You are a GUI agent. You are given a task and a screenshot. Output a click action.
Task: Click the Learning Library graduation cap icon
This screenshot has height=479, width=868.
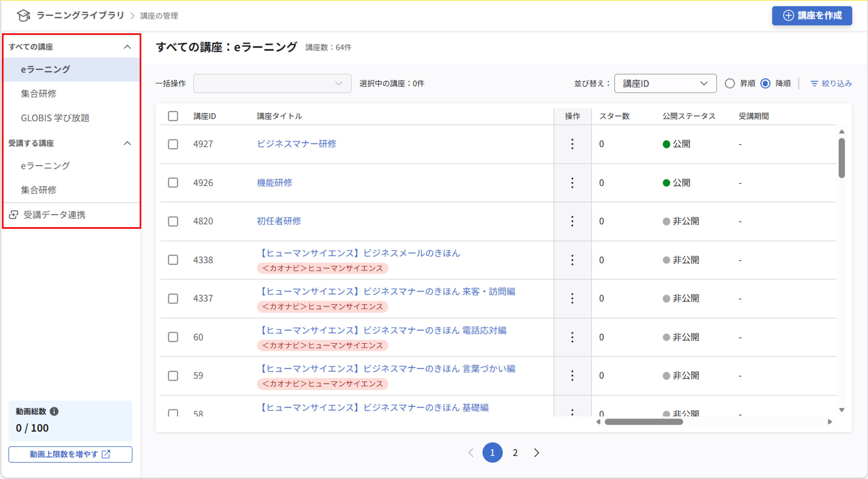tap(24, 16)
